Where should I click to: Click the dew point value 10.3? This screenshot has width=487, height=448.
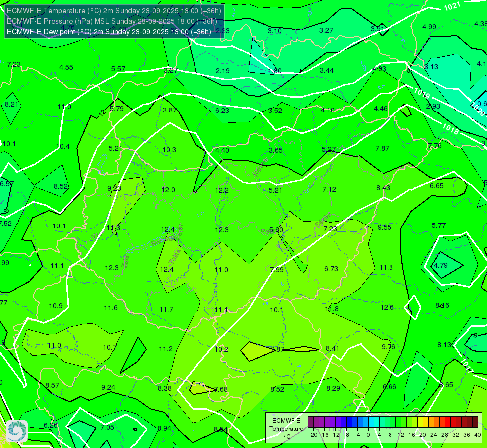169,150
